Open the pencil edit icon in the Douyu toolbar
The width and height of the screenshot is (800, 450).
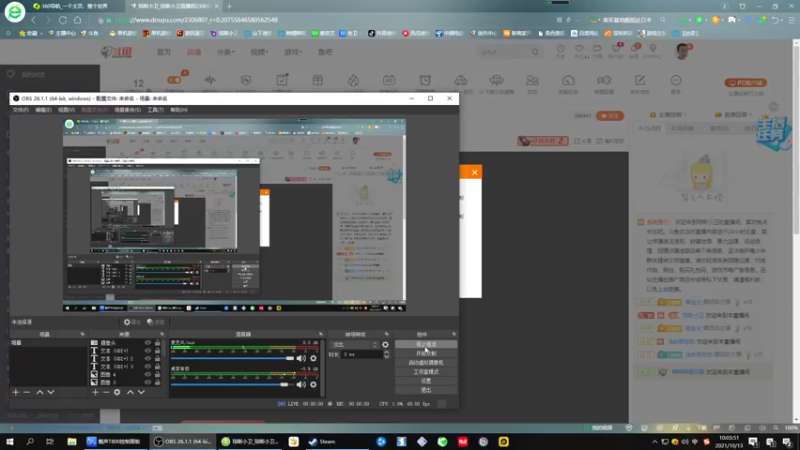[x=640, y=80]
